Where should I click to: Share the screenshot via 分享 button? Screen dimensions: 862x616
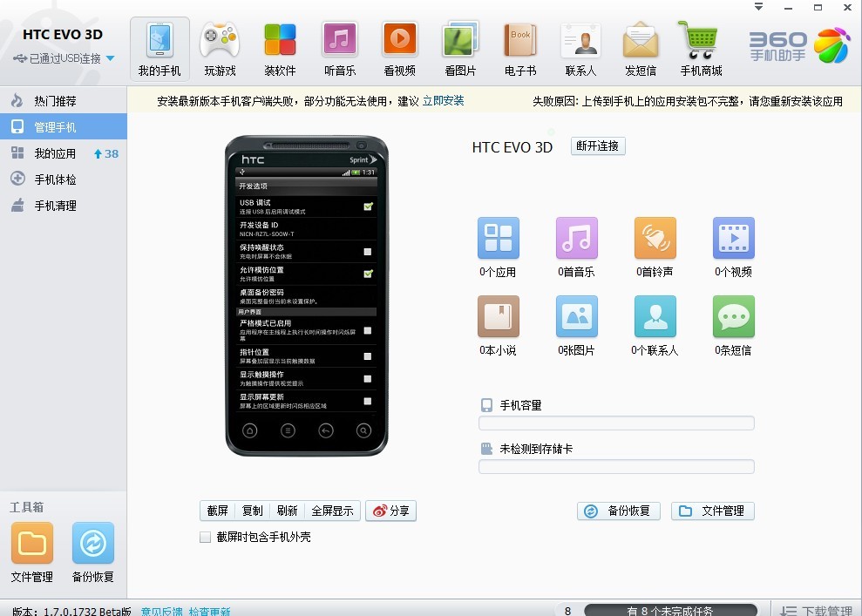390,511
